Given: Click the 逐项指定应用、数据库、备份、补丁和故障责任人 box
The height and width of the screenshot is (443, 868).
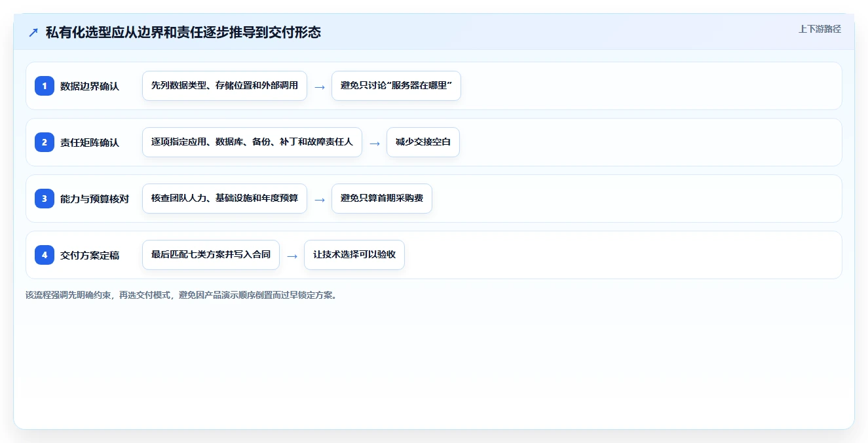Looking at the screenshot, I should tap(252, 142).
